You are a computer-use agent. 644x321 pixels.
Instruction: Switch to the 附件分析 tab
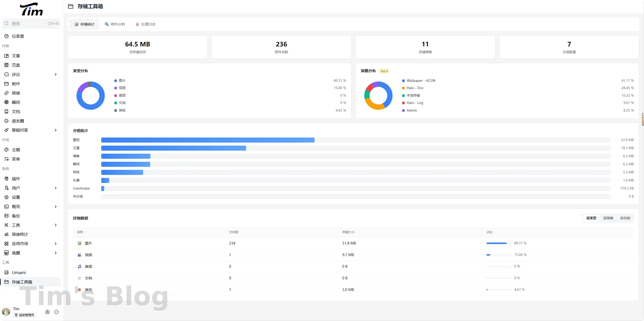click(x=115, y=24)
